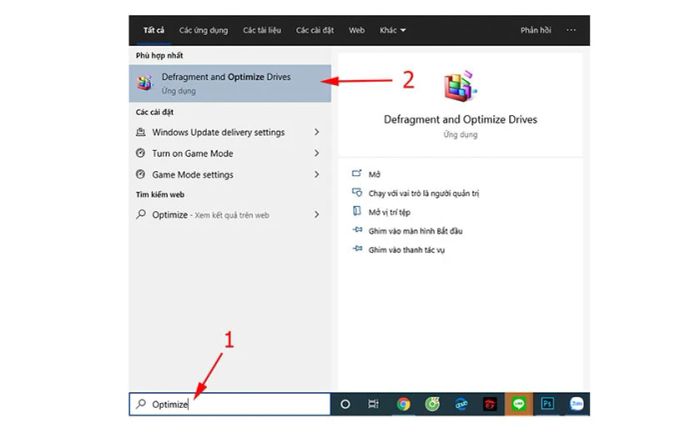Click the search box magnifier icon
700x433 pixels.
tap(141, 404)
